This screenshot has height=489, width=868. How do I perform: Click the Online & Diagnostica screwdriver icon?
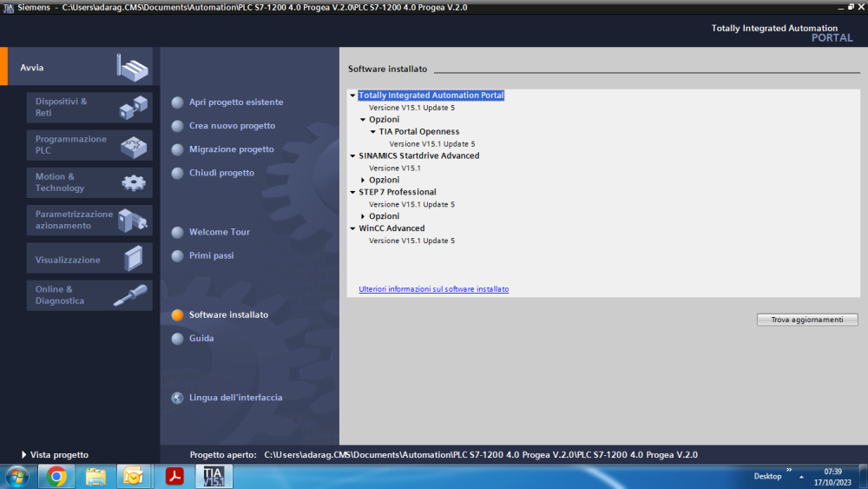click(131, 295)
